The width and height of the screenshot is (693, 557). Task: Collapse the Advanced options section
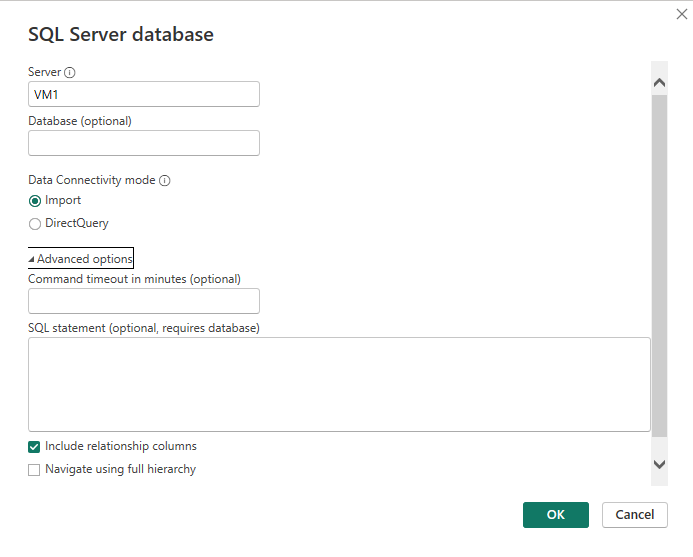(x=81, y=258)
